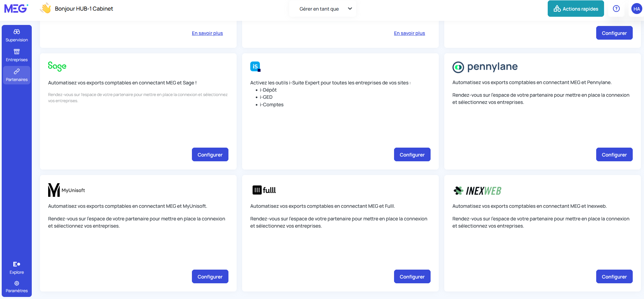Click the help question mark icon
Screen dimensions: 644x299
(x=616, y=9)
